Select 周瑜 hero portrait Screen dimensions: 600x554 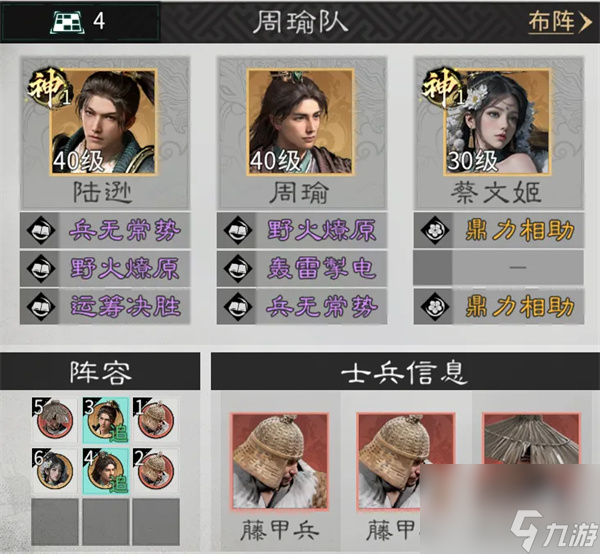(x=300, y=122)
